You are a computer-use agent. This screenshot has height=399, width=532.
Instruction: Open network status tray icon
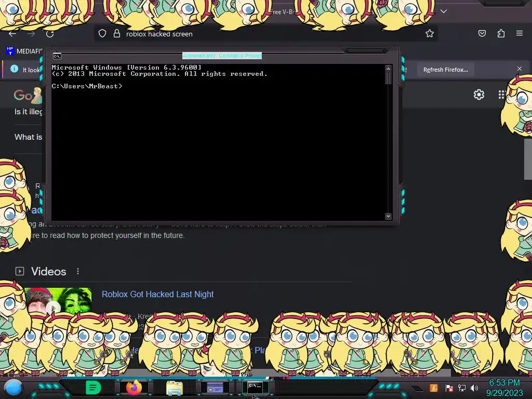tap(462, 388)
